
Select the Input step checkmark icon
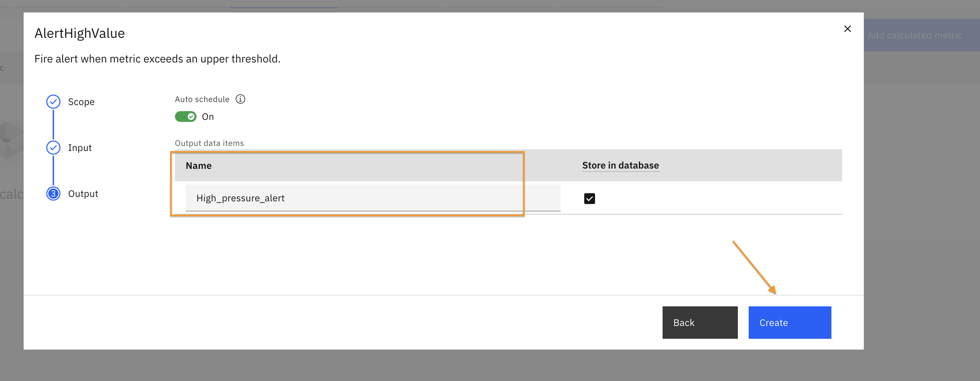(x=53, y=148)
